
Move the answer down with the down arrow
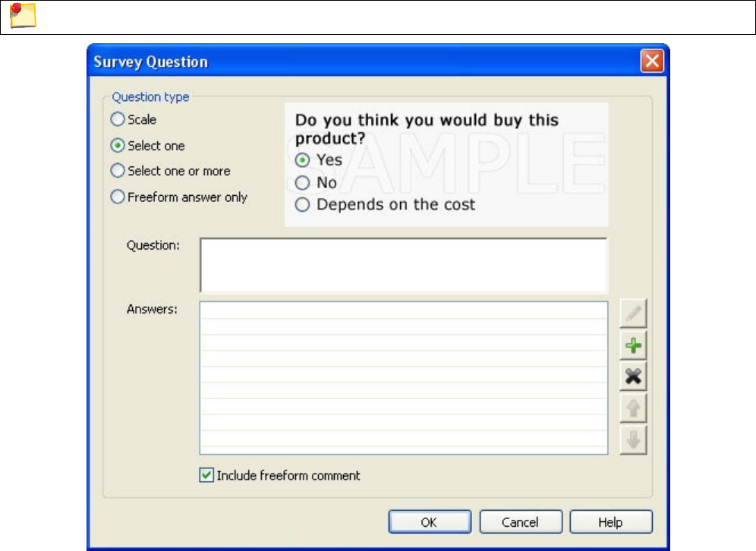pyautogui.click(x=633, y=441)
